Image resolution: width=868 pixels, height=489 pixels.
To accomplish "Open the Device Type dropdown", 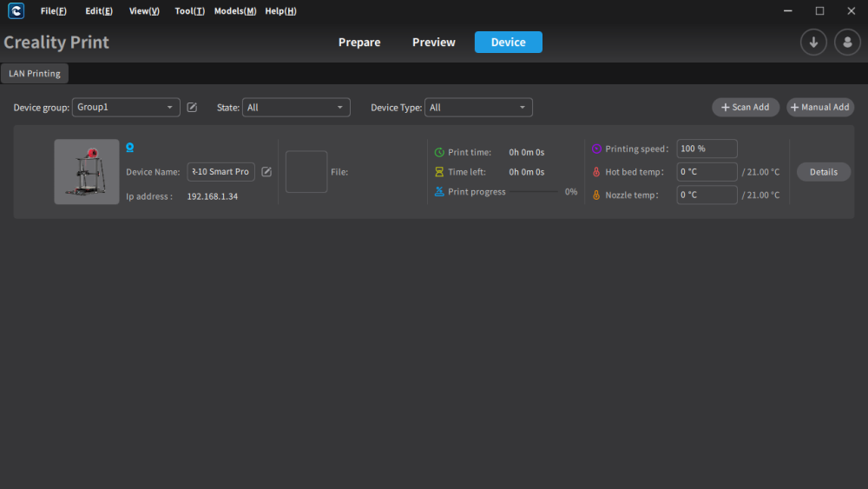I will 478,108.
